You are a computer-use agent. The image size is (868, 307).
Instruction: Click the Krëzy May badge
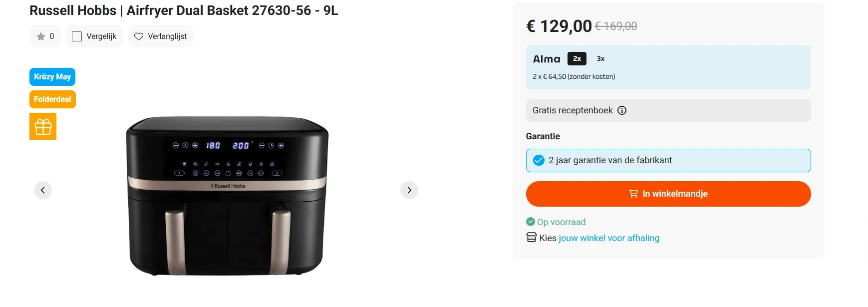pyautogui.click(x=52, y=77)
